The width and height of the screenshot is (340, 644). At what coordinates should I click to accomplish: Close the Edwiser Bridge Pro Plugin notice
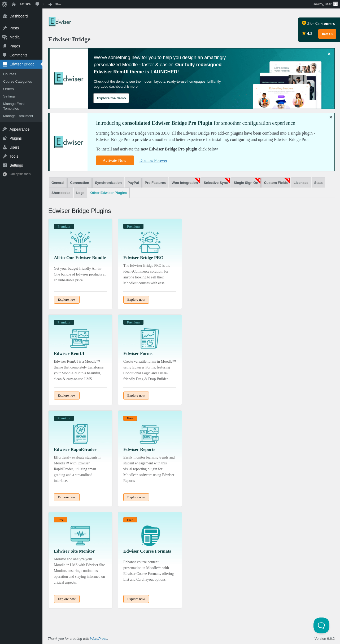click(331, 117)
